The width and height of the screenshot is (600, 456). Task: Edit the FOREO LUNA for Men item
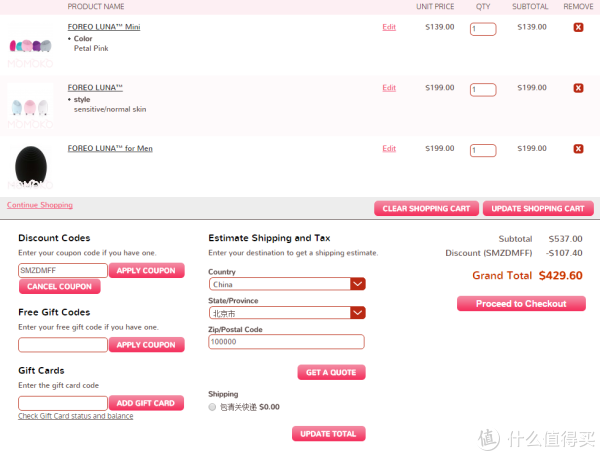[x=389, y=148]
